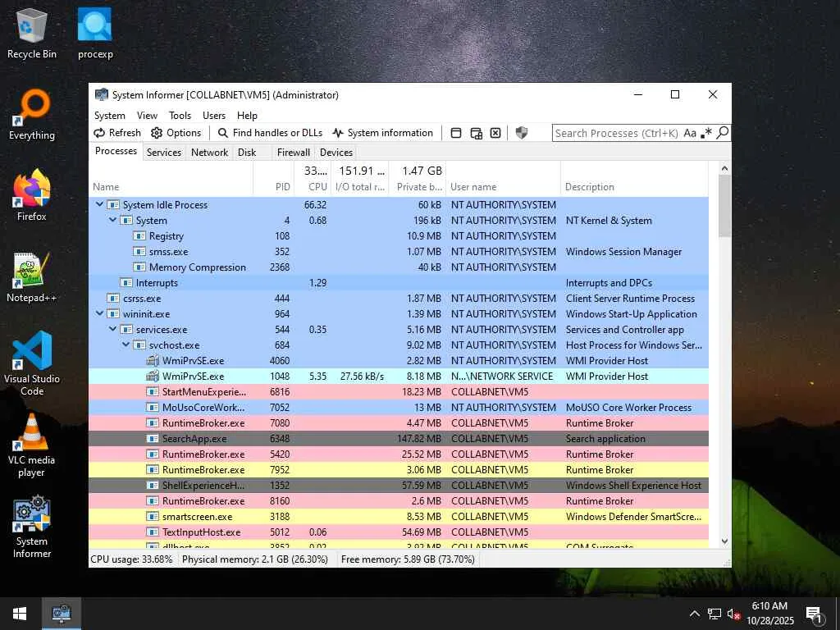Open the Users menu
840x630 pixels.
pyautogui.click(x=214, y=115)
